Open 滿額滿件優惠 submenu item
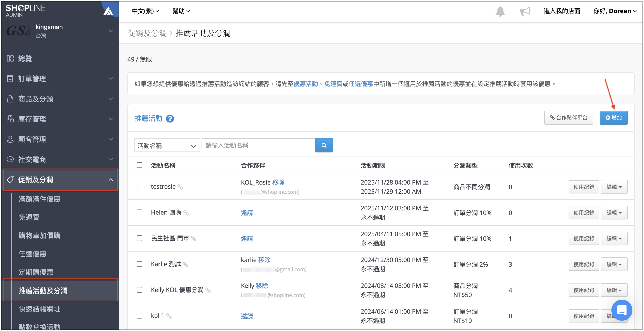 39,199
